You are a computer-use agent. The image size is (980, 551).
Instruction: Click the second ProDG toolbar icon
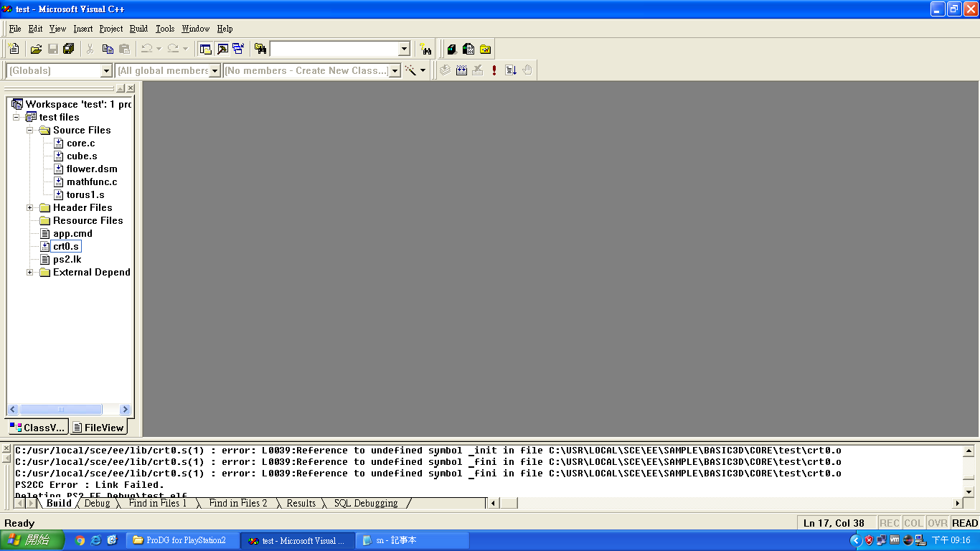(x=468, y=49)
